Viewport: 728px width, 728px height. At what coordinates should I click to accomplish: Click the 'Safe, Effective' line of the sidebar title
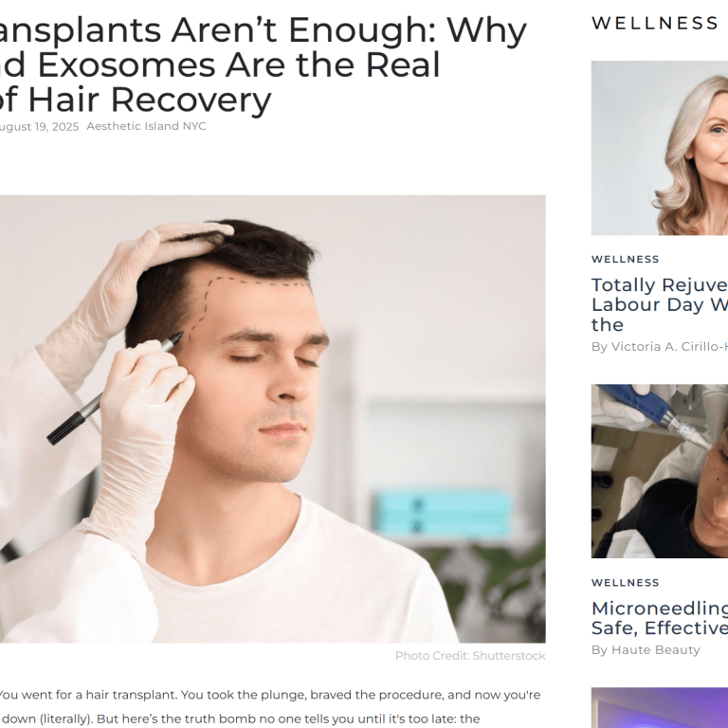(660, 628)
